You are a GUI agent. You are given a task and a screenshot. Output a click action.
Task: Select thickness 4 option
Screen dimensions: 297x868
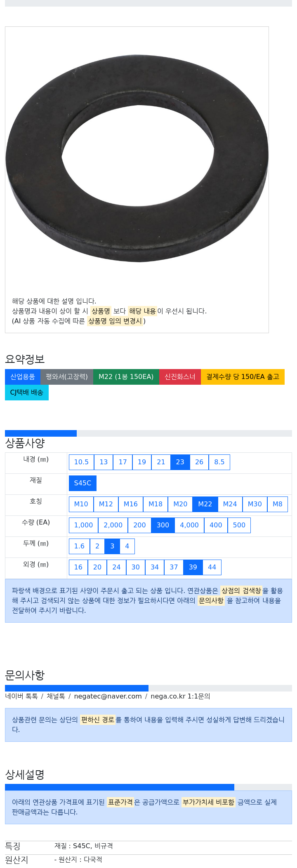127,546
